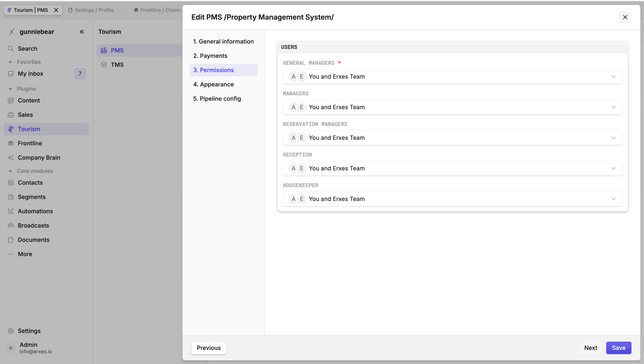The height and width of the screenshot is (364, 644).
Task: Go to step 2. Payments
Action: pos(223,56)
